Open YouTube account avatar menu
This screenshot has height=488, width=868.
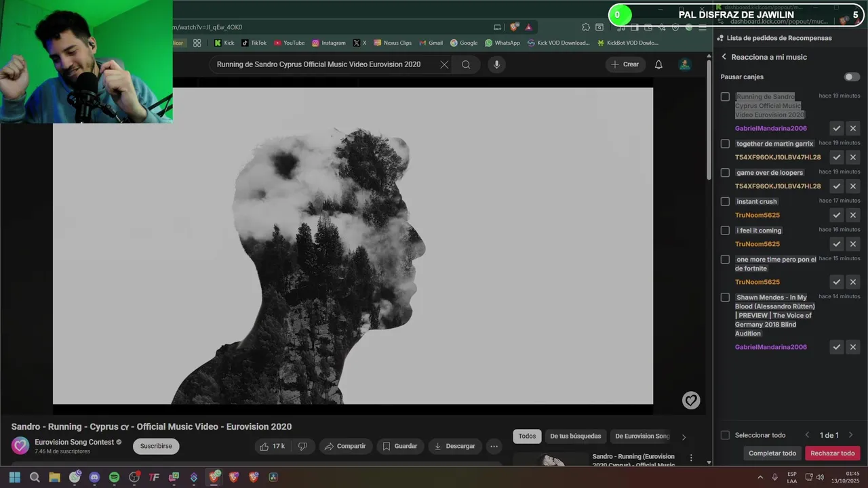(685, 64)
